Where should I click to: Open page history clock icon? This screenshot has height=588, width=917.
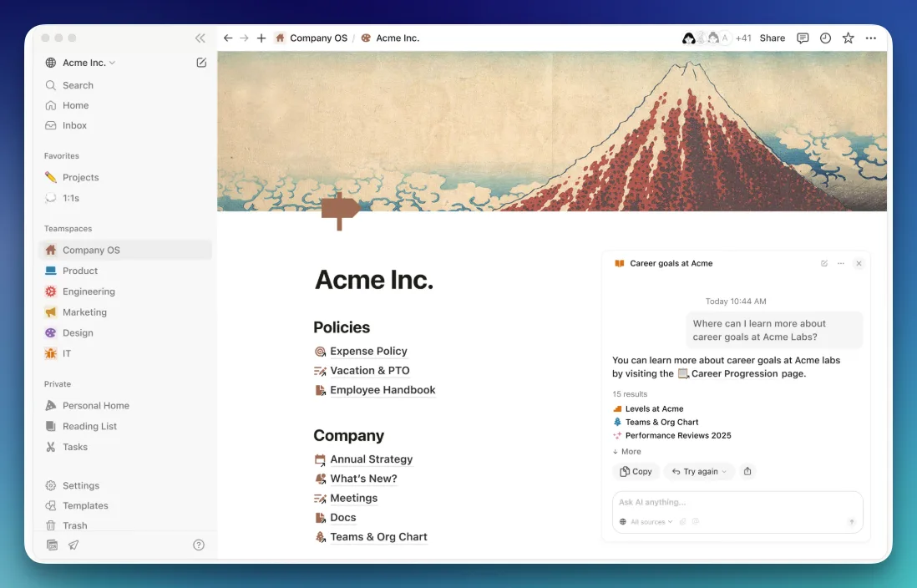(x=825, y=38)
